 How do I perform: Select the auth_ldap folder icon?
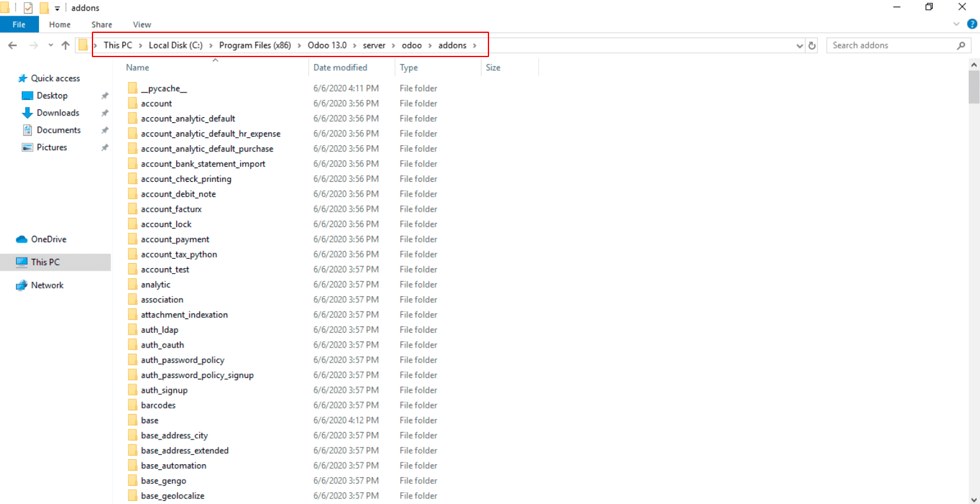132,330
